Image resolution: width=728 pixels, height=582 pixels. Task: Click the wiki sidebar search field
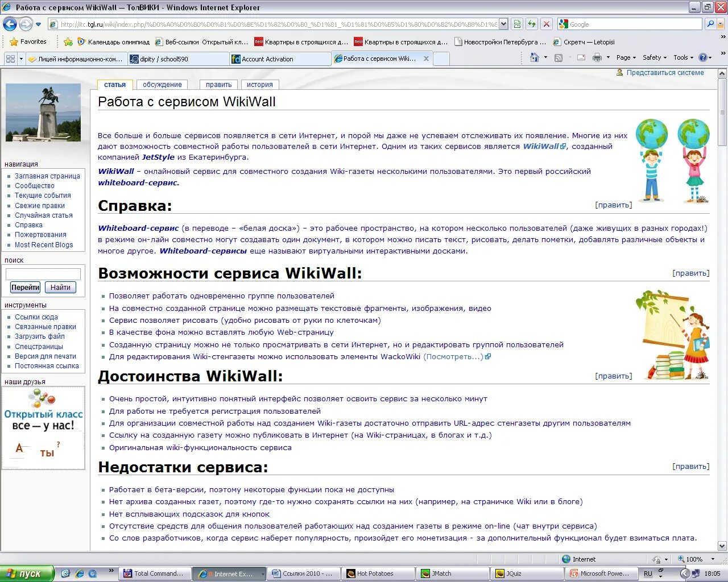[x=43, y=274]
